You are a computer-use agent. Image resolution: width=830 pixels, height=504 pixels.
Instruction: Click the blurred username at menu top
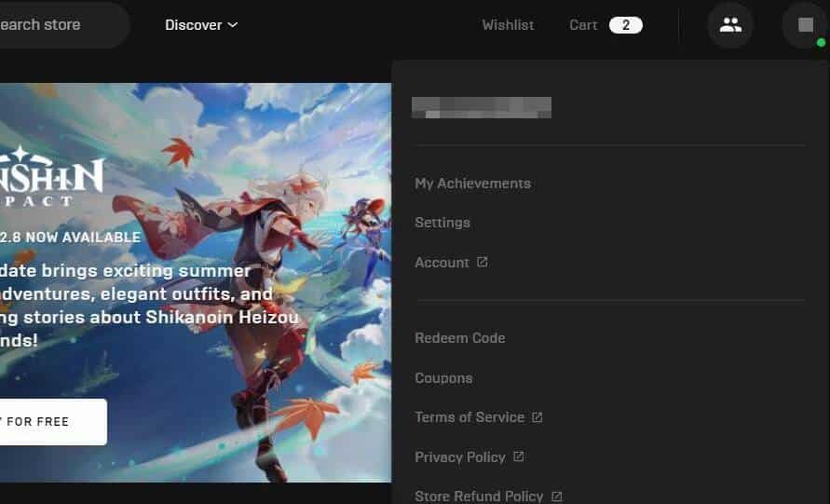[482, 107]
